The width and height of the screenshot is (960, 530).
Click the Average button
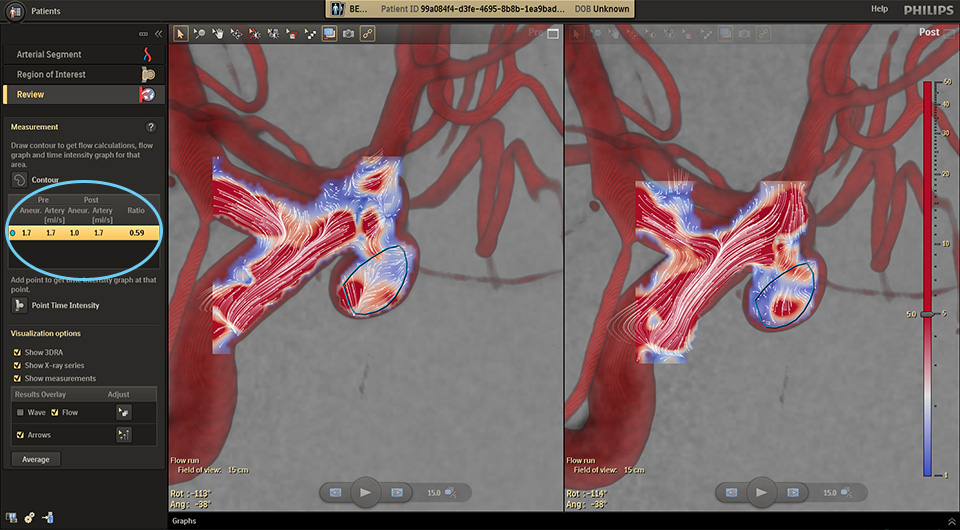pyautogui.click(x=36, y=459)
